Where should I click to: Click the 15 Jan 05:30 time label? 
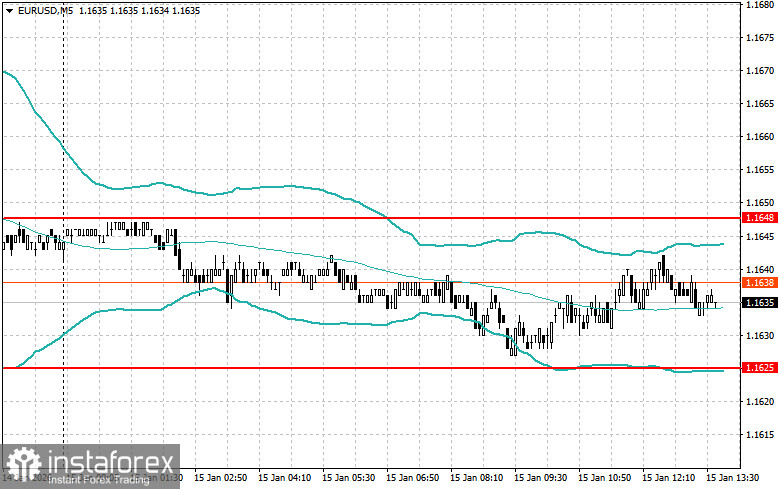coord(349,478)
